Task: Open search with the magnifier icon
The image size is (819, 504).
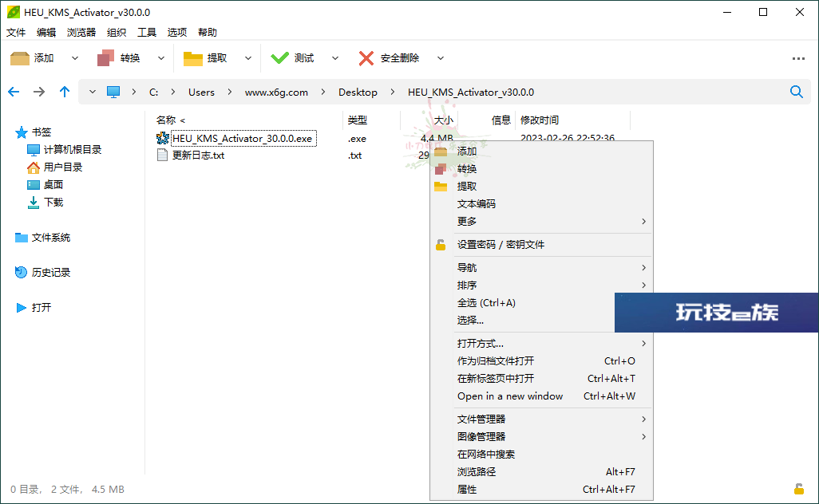Action: tap(796, 92)
